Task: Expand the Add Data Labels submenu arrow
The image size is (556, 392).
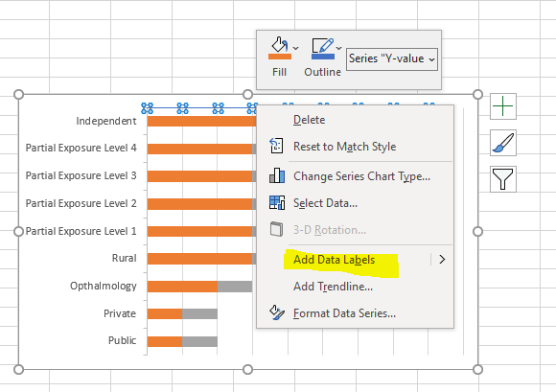Action: (442, 260)
